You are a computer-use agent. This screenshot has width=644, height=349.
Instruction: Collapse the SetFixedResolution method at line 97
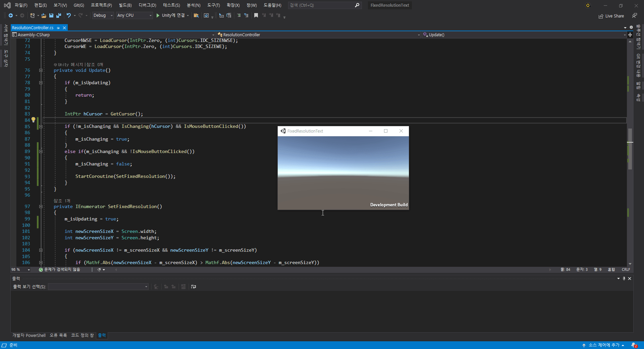pyautogui.click(x=41, y=207)
